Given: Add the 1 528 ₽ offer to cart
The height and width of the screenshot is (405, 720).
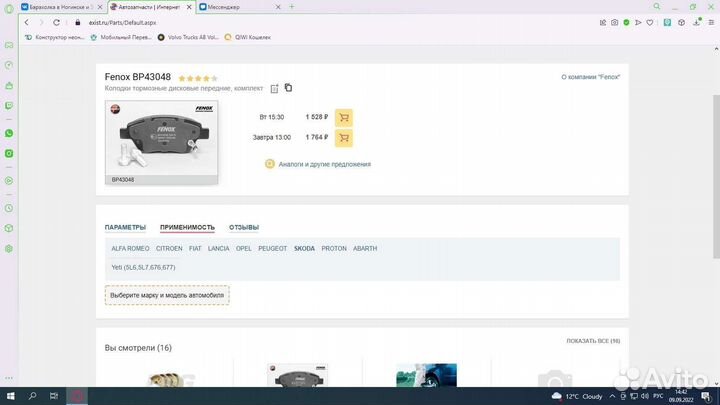Looking at the screenshot, I should click(343, 117).
